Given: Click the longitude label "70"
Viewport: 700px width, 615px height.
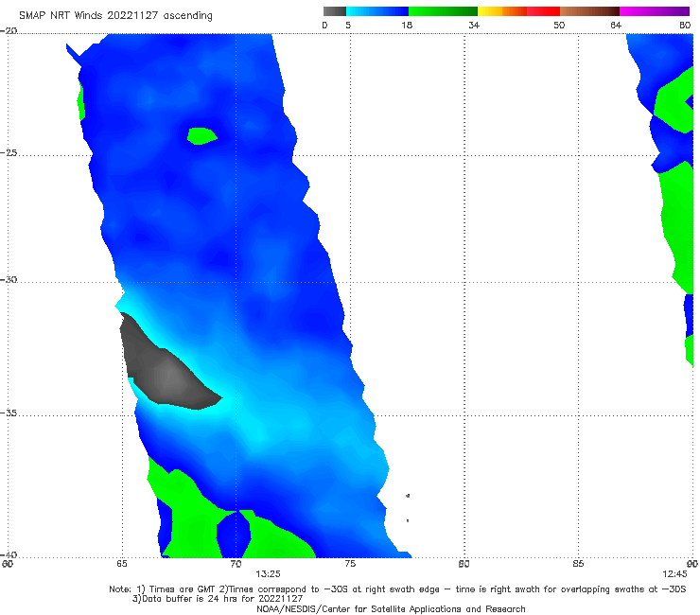Looking at the screenshot, I should (236, 564).
